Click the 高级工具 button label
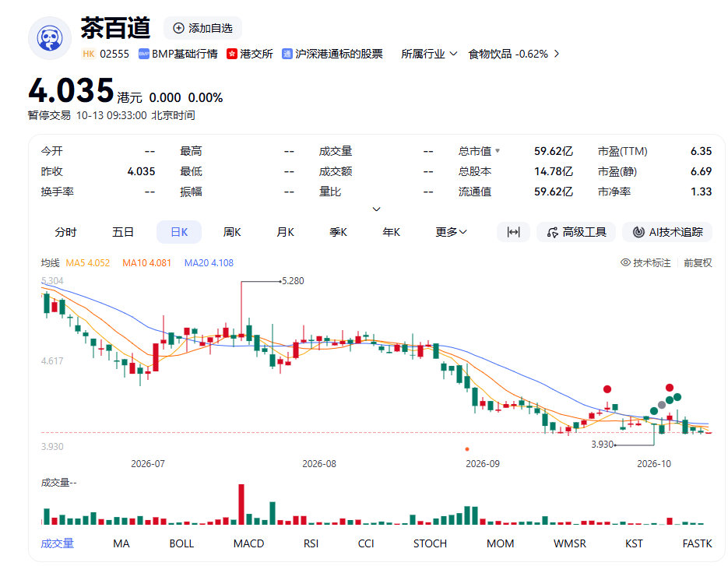728x566 pixels. click(584, 232)
